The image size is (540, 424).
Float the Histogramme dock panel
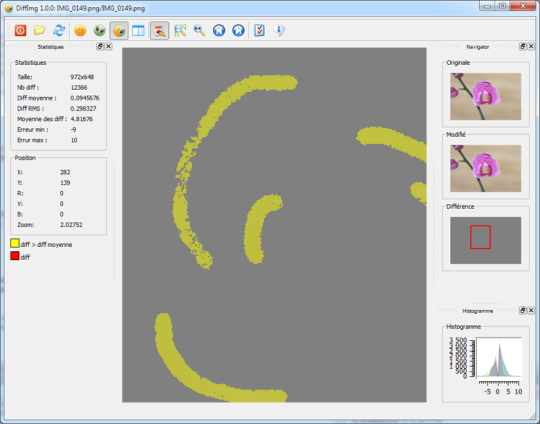point(523,310)
